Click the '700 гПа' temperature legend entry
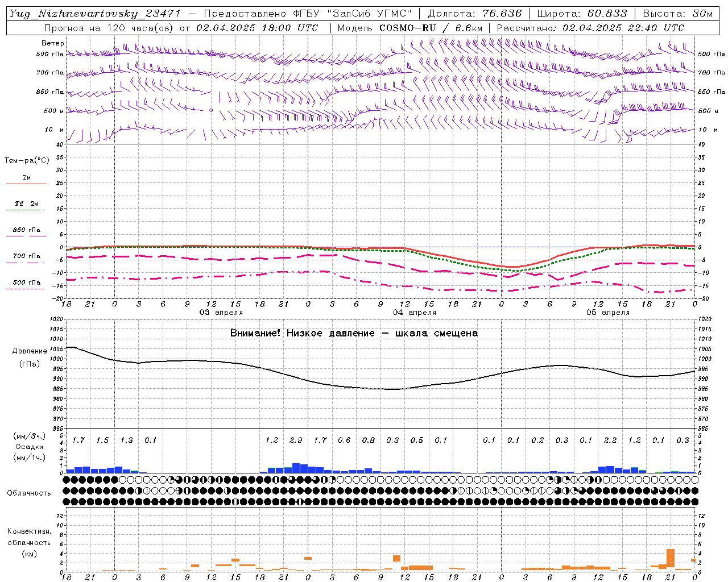 27,256
